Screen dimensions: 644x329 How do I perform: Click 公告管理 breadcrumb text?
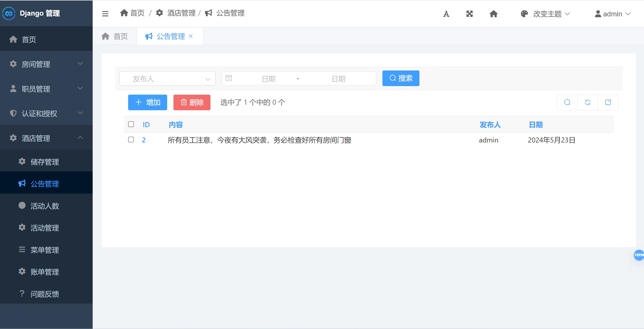click(x=230, y=13)
